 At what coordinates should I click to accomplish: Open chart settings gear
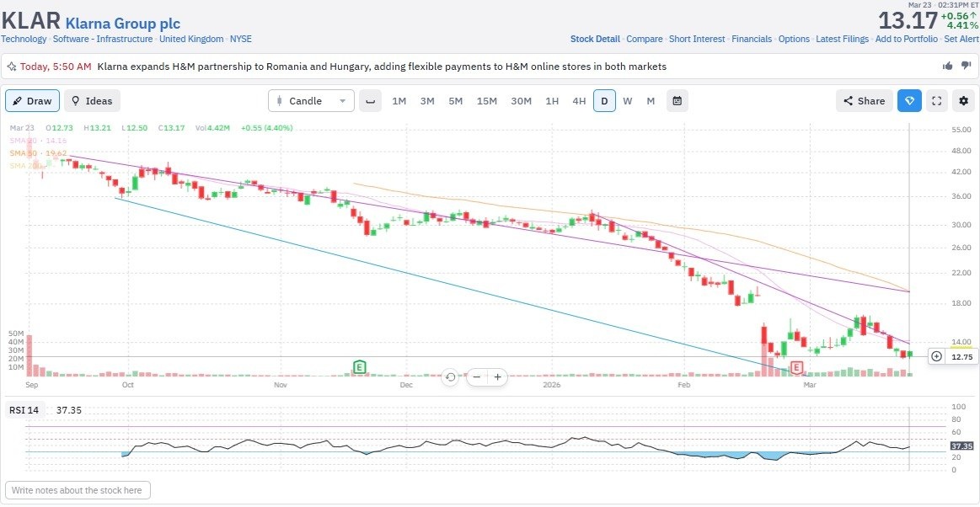(964, 100)
